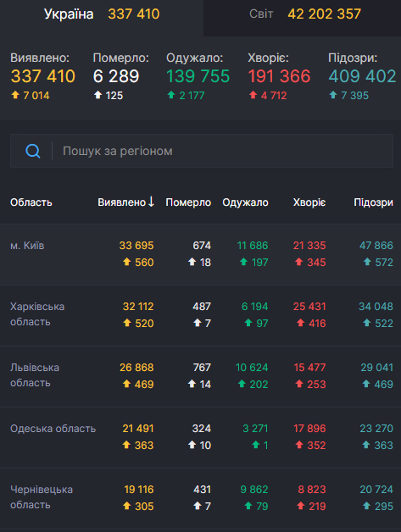This screenshot has width=401, height=532.
Task: Sort table by Померло column
Action: (188, 202)
